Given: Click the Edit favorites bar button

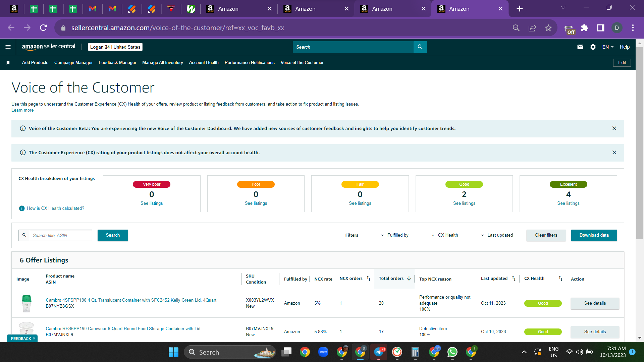Looking at the screenshot, I should click(622, 63).
